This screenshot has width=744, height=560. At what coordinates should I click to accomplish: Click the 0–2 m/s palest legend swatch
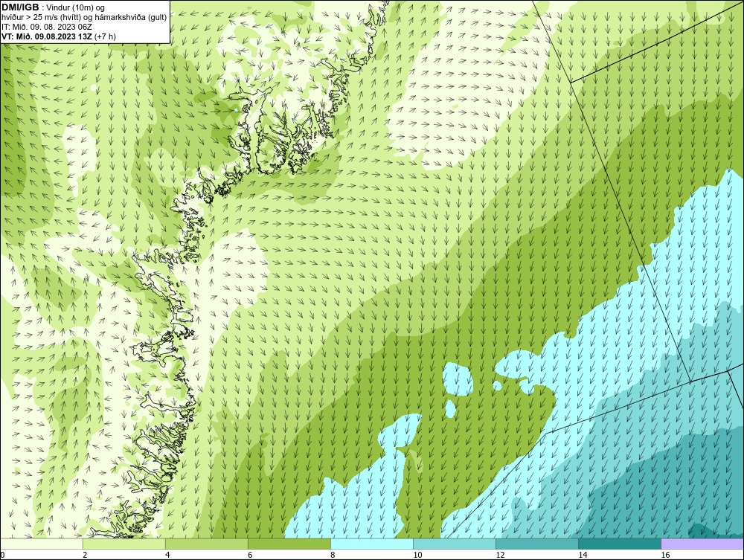point(42,544)
